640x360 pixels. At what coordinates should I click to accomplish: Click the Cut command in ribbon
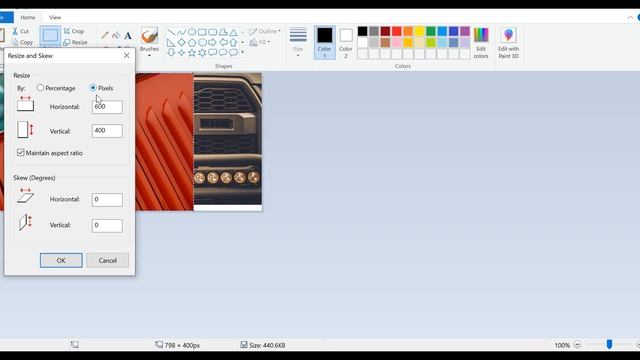(x=20, y=31)
